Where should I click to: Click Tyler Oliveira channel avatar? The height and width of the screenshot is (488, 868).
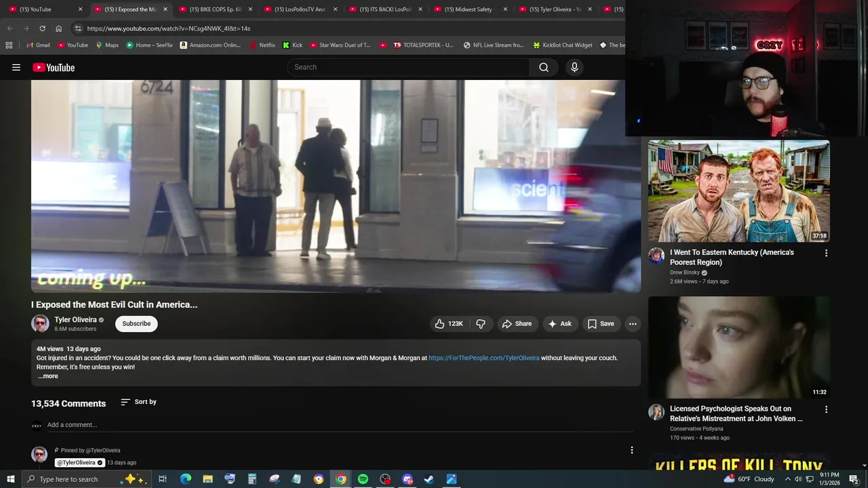(x=40, y=324)
